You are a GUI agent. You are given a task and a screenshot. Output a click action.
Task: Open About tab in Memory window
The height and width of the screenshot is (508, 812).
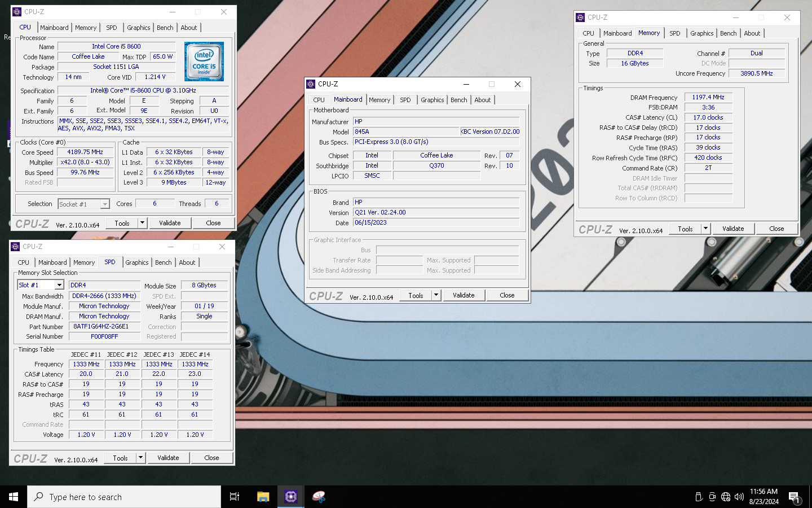coord(752,33)
